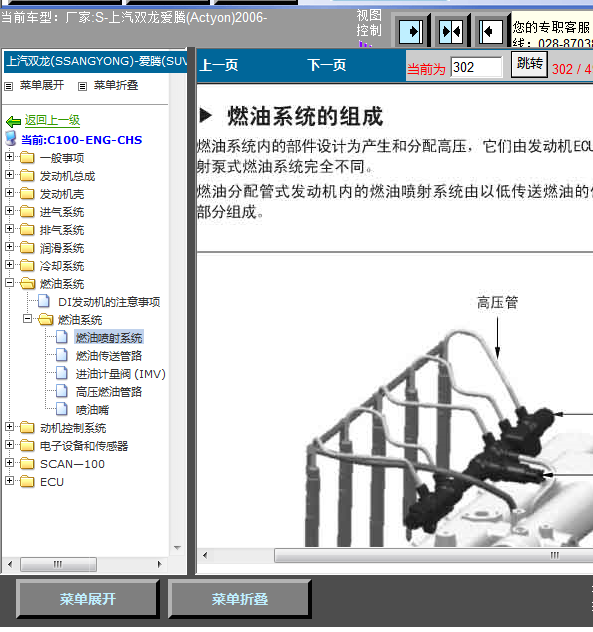Click the 菜单折叠 list icon at top
The width and height of the screenshot is (593, 632).
pos(82,86)
